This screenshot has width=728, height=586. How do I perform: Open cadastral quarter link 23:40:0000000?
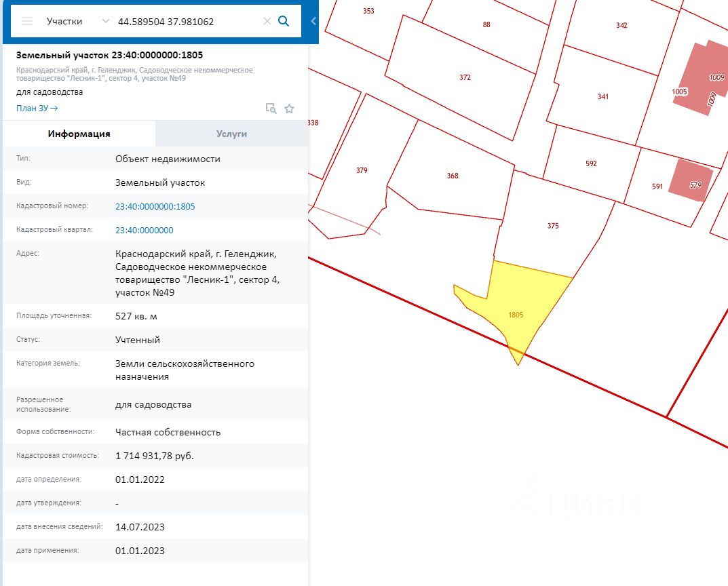click(145, 230)
